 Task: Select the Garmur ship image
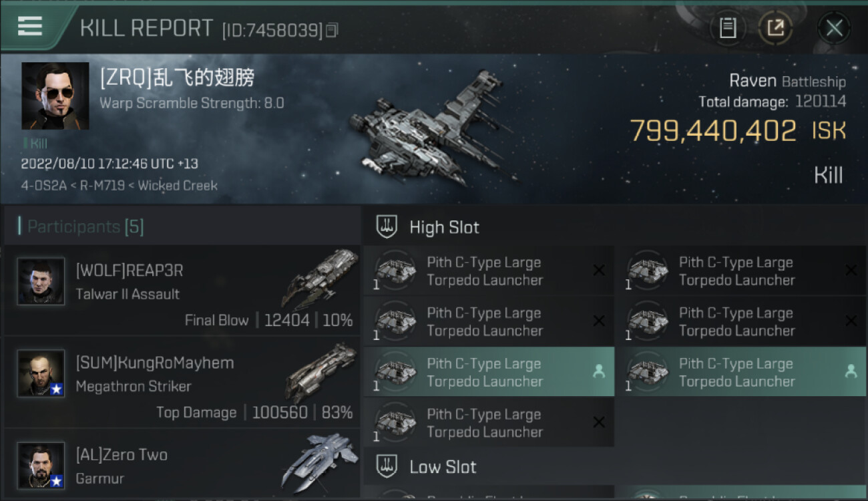pos(317,462)
